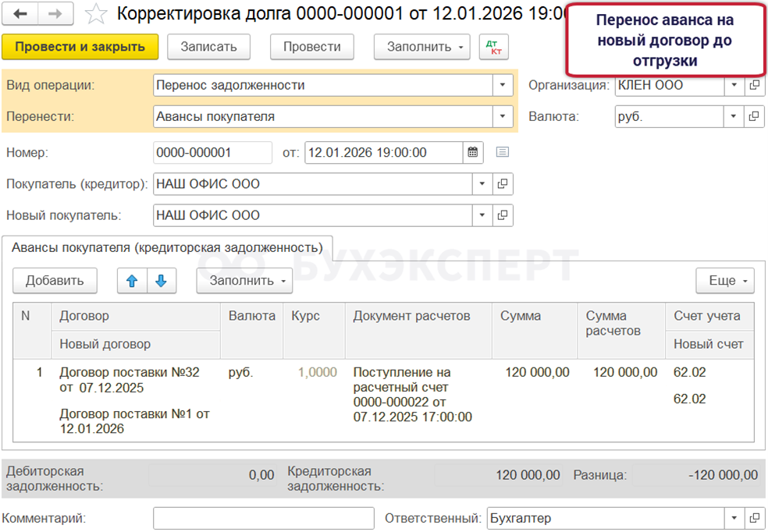
Task: Click into Номер field 0000-000001
Action: (212, 152)
